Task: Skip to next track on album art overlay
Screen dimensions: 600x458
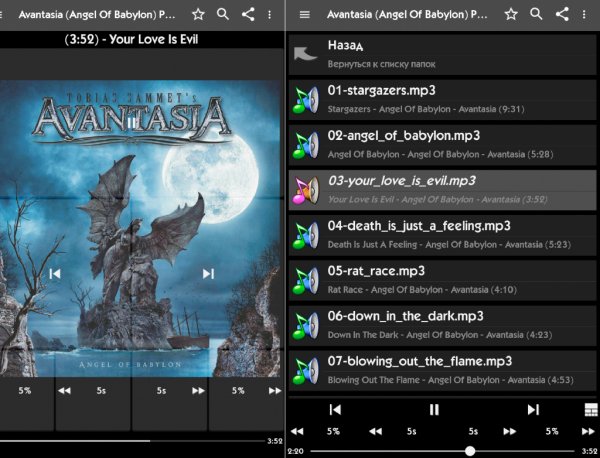Action: [209, 274]
